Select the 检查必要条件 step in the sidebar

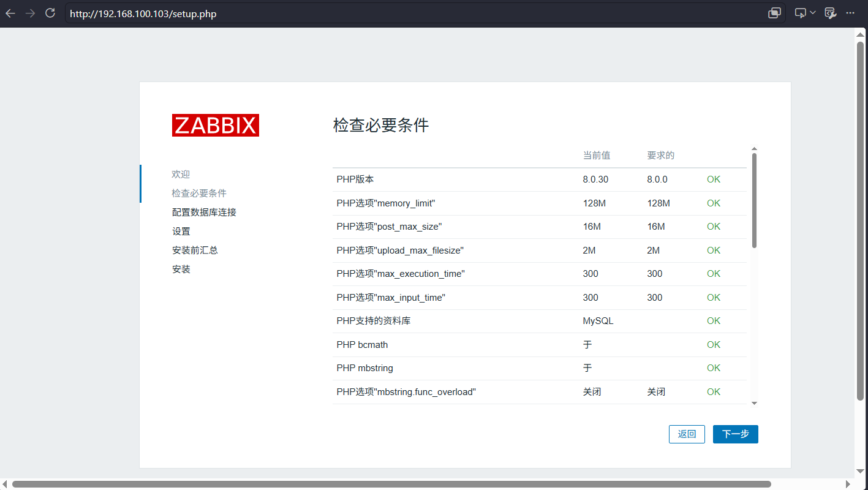point(199,194)
